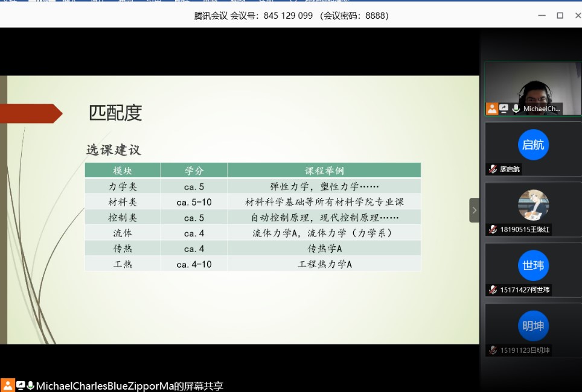This screenshot has width=582, height=392.
Task: Click orange host icon in bottom share bar
Action: click(x=8, y=385)
